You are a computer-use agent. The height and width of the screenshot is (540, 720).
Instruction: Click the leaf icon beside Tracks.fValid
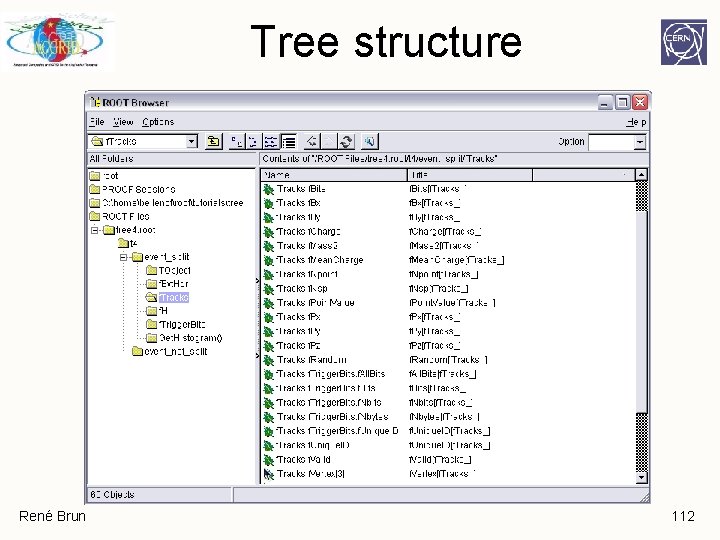[268, 460]
